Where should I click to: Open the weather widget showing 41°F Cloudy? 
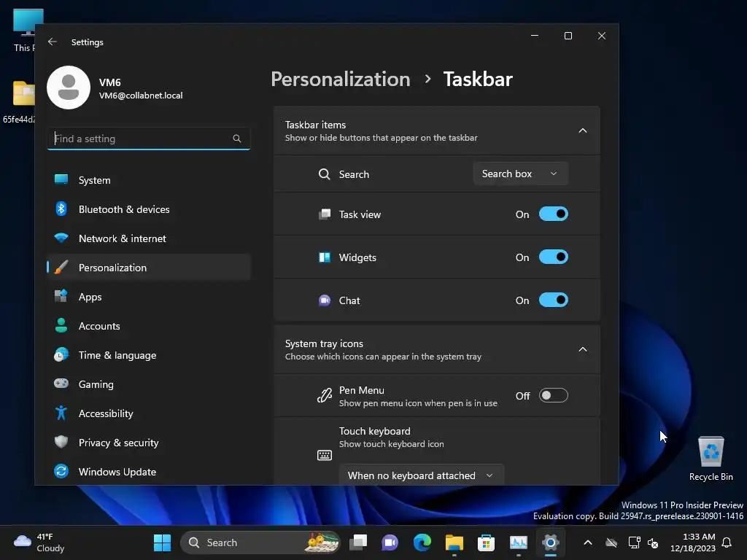coord(39,542)
